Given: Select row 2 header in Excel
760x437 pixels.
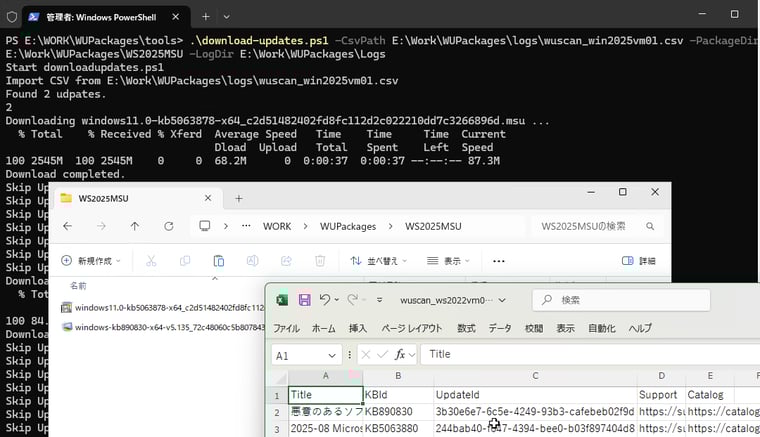Looking at the screenshot, I should click(x=277, y=412).
